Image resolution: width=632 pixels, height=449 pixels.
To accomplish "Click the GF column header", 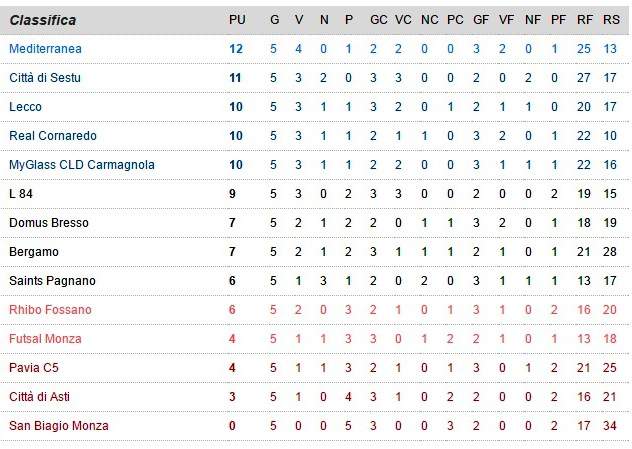I will (x=481, y=20).
